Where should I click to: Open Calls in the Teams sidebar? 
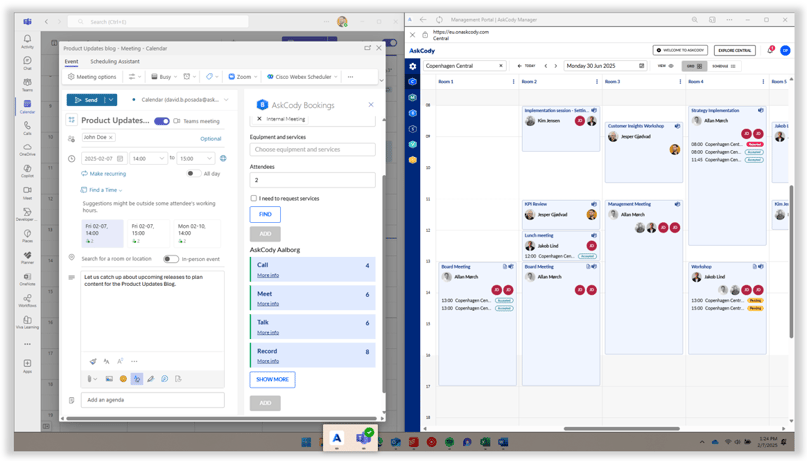click(x=27, y=128)
